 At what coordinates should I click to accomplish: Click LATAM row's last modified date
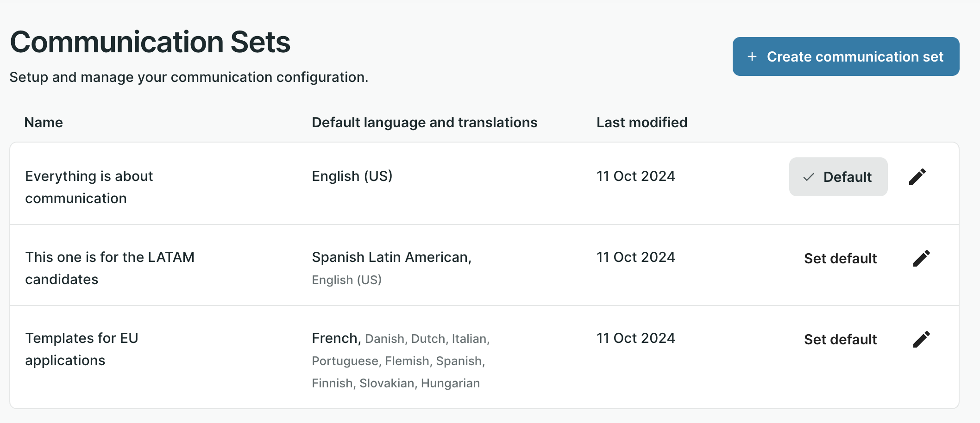(635, 257)
